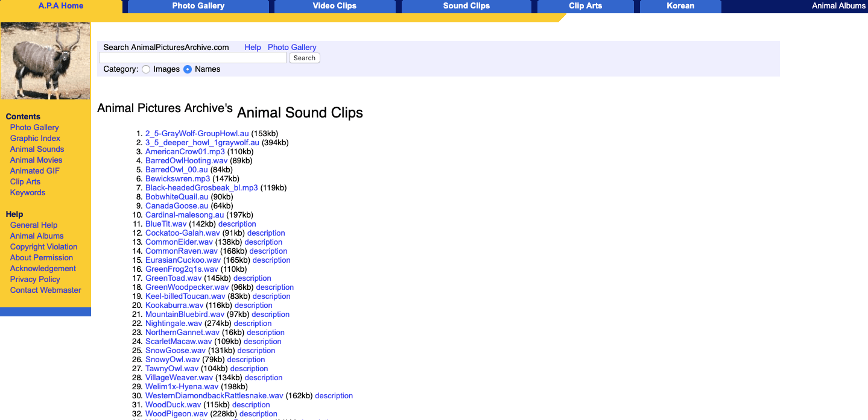
Task: Open the About Permission link
Action: (x=42, y=258)
